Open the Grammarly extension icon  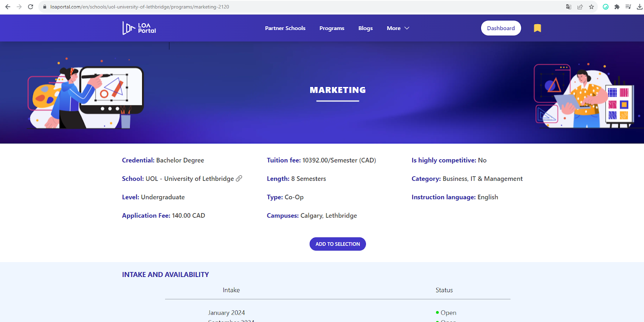[x=605, y=7]
